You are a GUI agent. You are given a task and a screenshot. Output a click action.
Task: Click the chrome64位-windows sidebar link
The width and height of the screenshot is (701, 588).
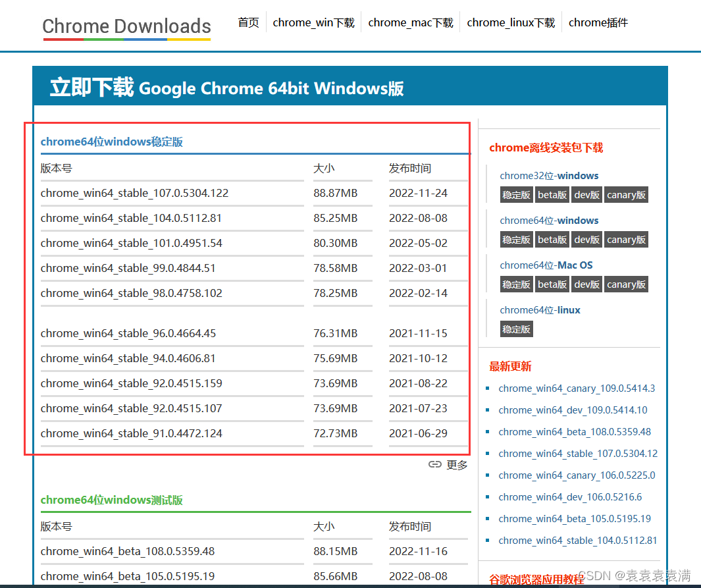[x=549, y=221]
